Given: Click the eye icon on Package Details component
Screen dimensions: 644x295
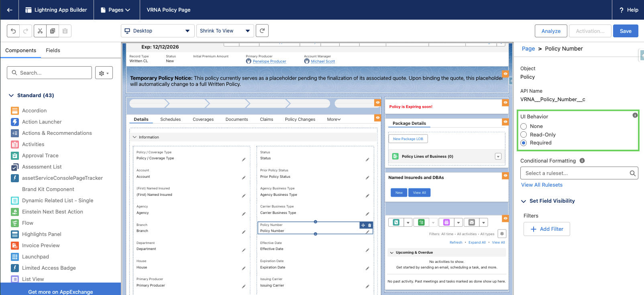Looking at the screenshot, I should point(505,122).
